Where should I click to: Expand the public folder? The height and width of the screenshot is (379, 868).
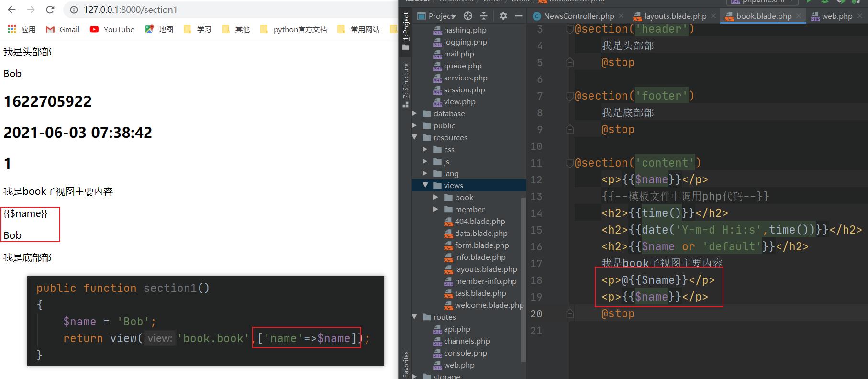coord(414,125)
